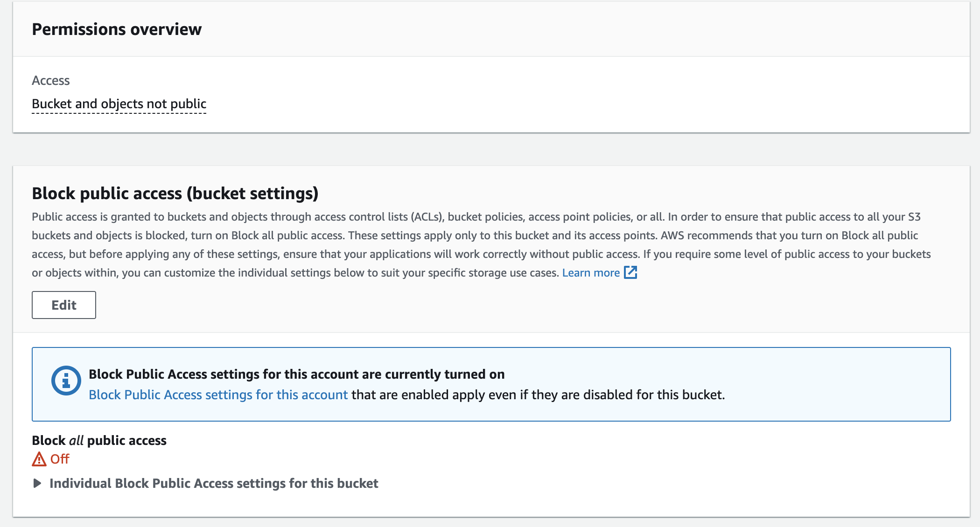Click Block public access (bucket settings) heading
Viewport: 980px width, 527px height.
tap(175, 194)
